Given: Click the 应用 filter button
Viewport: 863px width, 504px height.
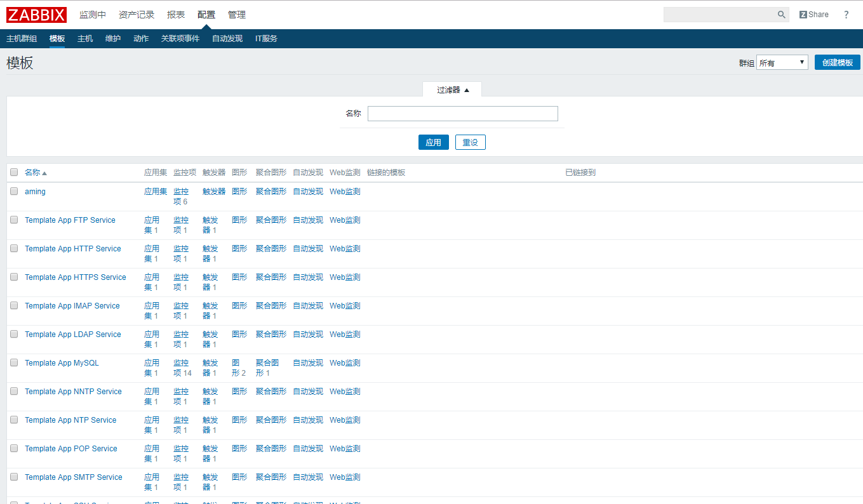Looking at the screenshot, I should pos(434,142).
